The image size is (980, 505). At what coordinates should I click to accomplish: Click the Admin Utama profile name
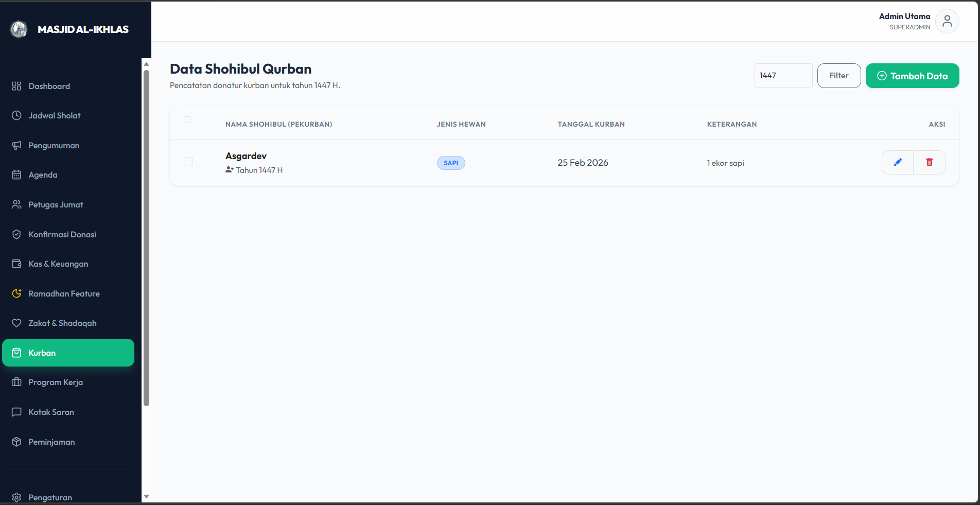904,16
